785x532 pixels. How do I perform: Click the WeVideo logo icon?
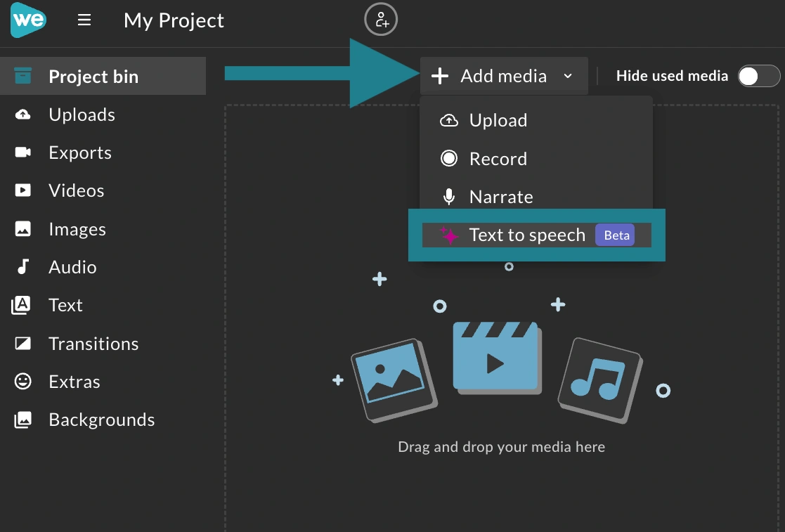pyautogui.click(x=29, y=20)
